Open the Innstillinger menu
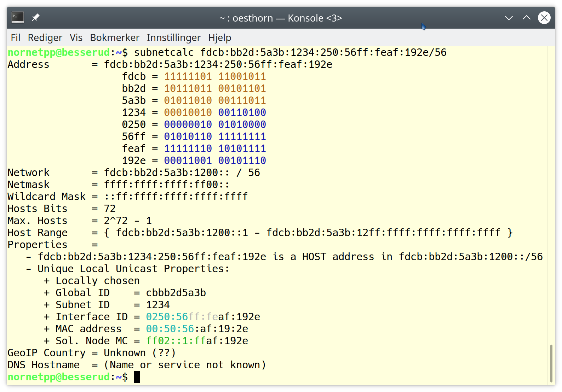562x392 pixels. pos(174,37)
